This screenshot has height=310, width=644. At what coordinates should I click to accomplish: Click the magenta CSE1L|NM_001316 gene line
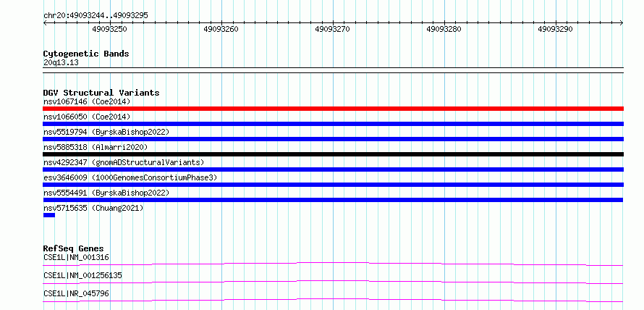pyautogui.click(x=333, y=264)
